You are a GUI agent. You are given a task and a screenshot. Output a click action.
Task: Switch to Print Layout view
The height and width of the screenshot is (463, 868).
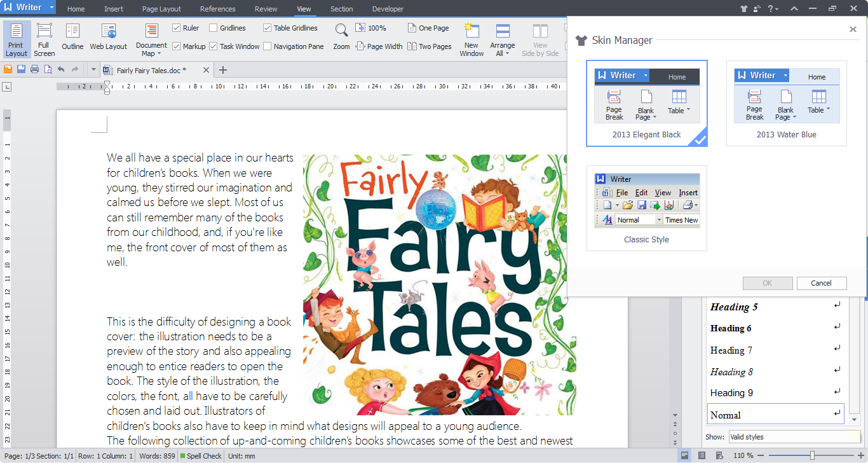tap(16, 39)
